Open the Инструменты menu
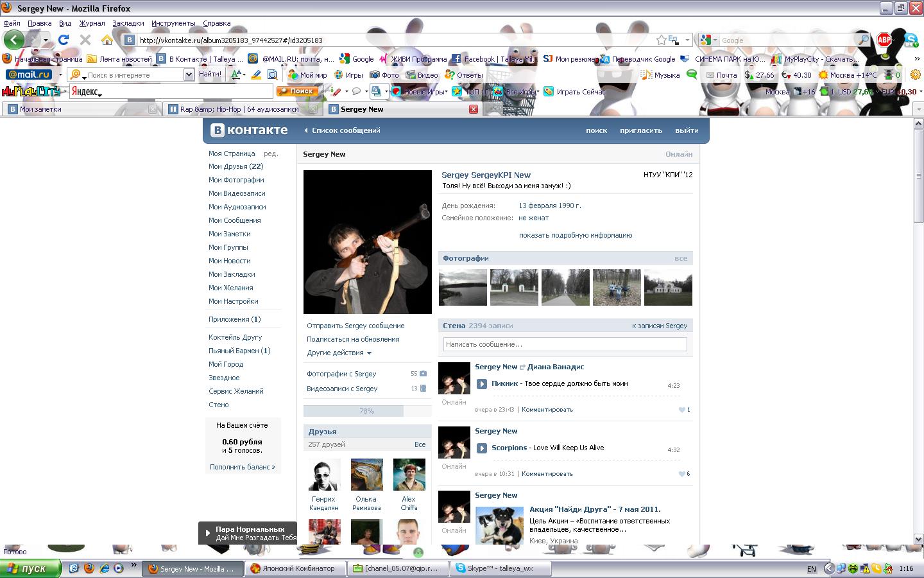 173,23
